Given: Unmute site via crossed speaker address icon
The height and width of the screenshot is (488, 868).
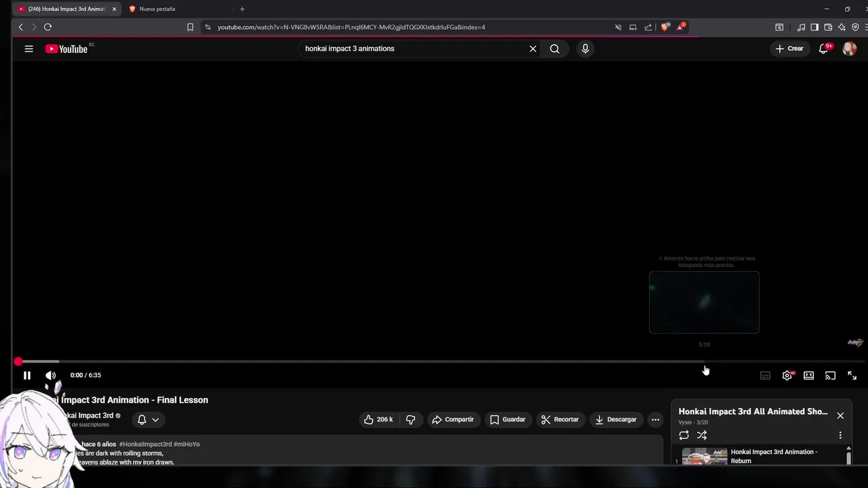Looking at the screenshot, I should 618,27.
